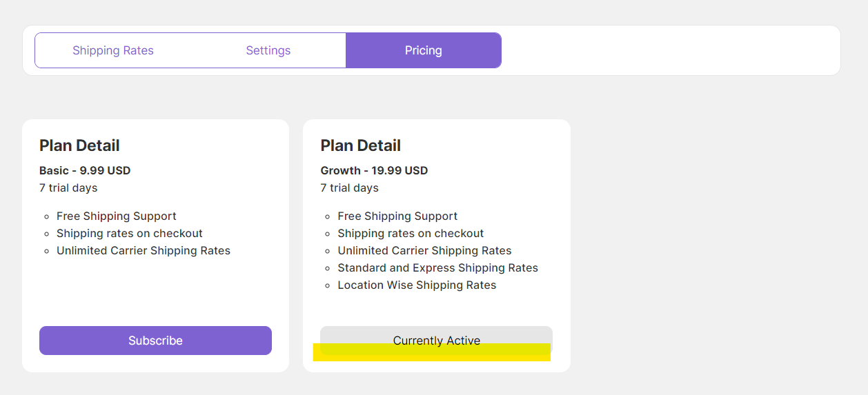This screenshot has height=395, width=868.
Task: Click Shipping rates on checkout in Growth plan
Action: click(411, 233)
